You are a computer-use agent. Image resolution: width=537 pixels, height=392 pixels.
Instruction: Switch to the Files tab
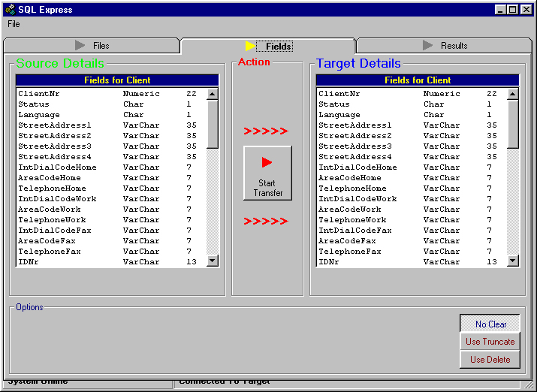click(x=92, y=46)
